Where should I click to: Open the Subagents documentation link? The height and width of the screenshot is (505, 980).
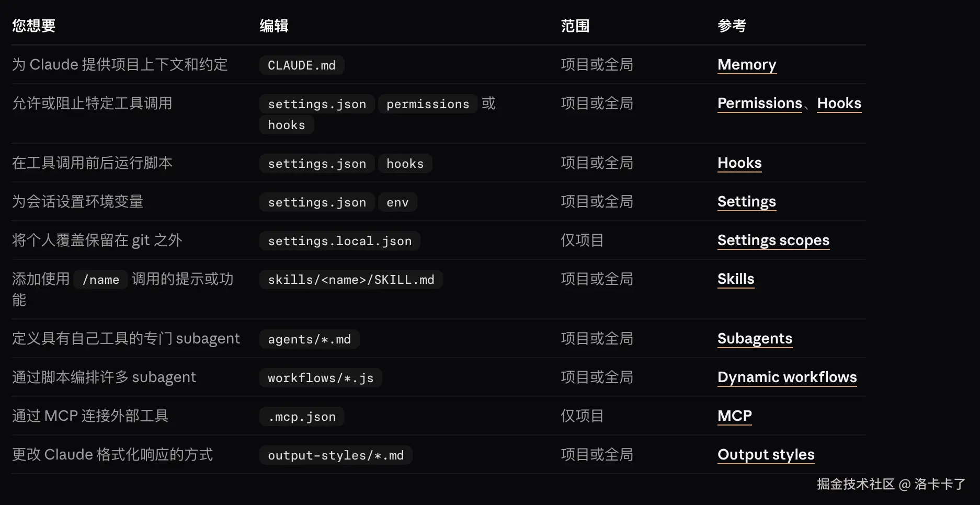[755, 338]
